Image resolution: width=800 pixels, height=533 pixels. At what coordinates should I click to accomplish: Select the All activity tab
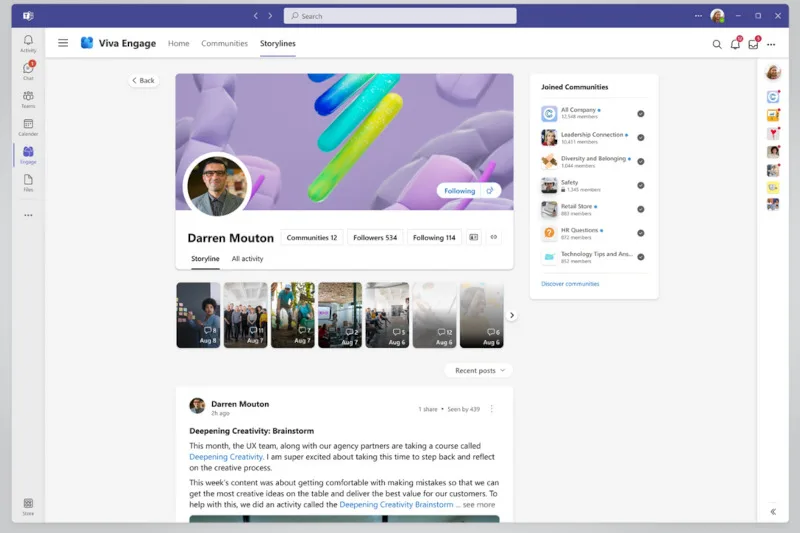(x=247, y=259)
